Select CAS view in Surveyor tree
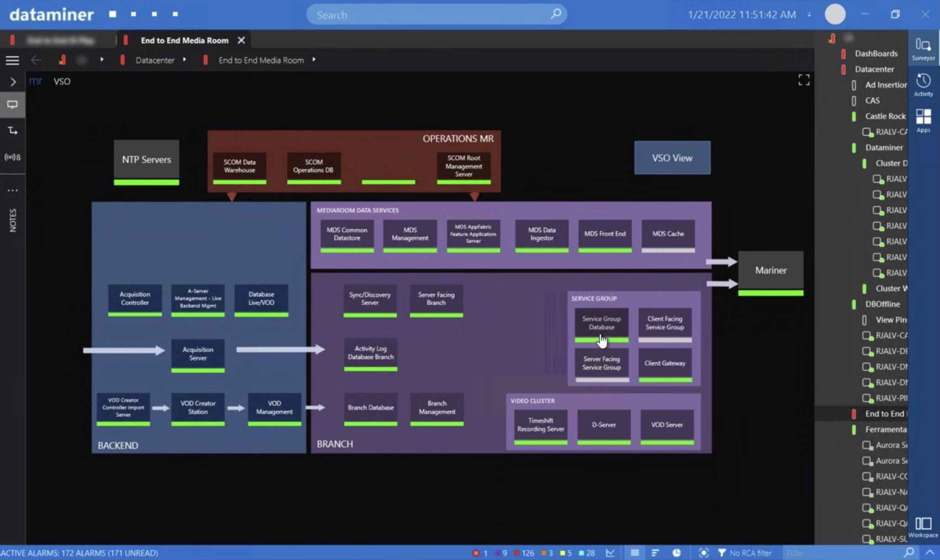 tap(872, 100)
